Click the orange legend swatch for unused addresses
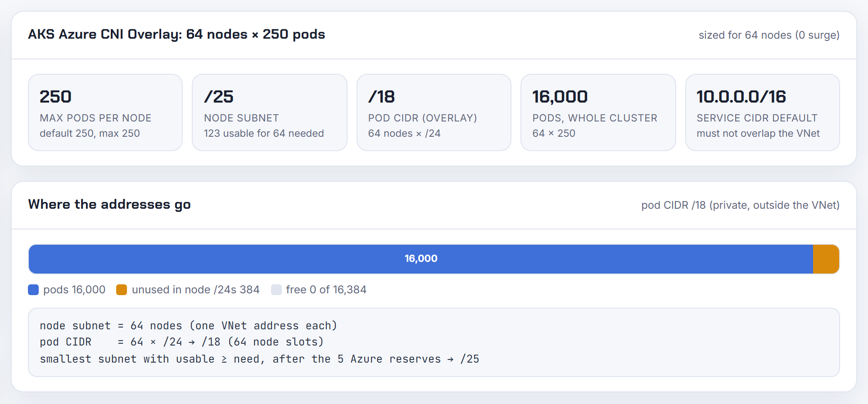Screen dimensions: 868x404 pyautogui.click(x=122, y=290)
